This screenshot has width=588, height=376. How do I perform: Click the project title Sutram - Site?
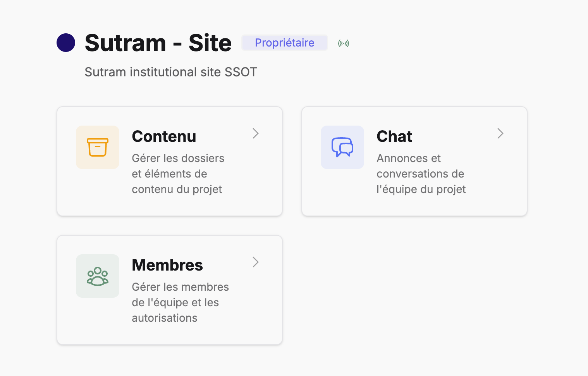coord(158,43)
